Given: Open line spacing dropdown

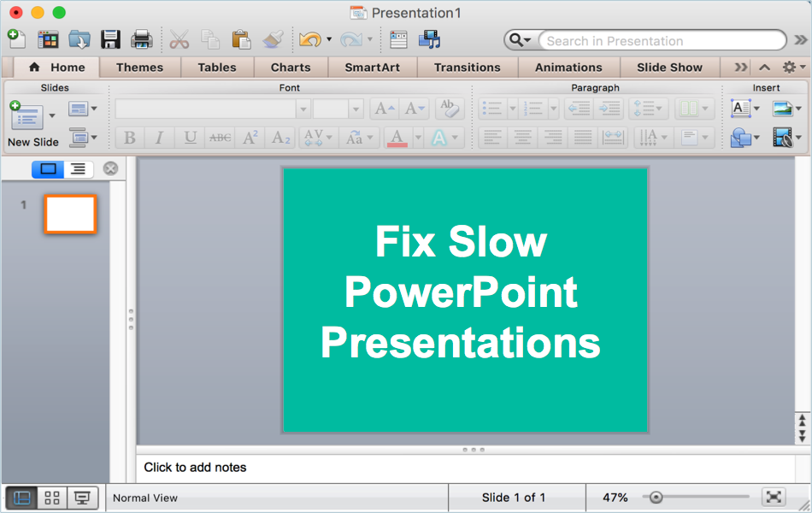Looking at the screenshot, I should click(x=649, y=109).
